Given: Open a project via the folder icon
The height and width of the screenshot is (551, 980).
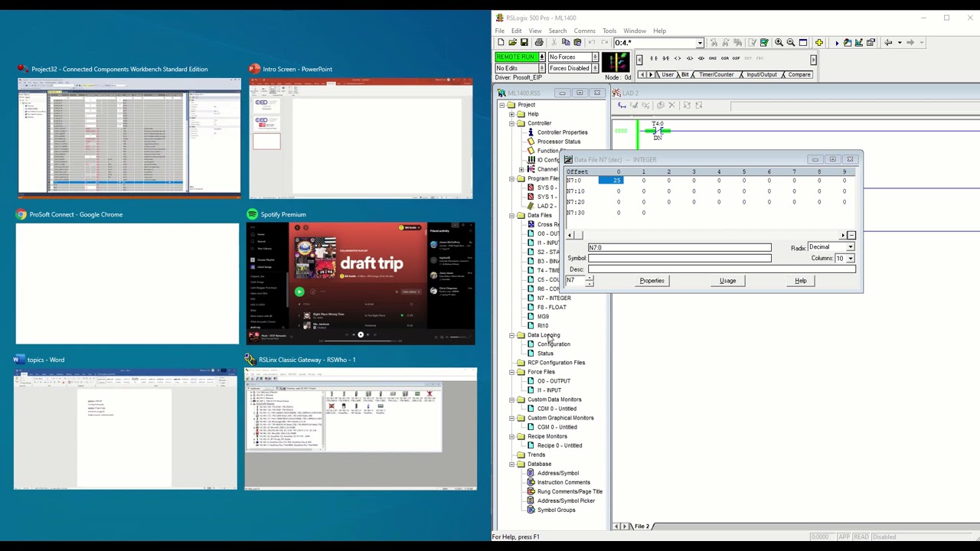Looking at the screenshot, I should 512,43.
